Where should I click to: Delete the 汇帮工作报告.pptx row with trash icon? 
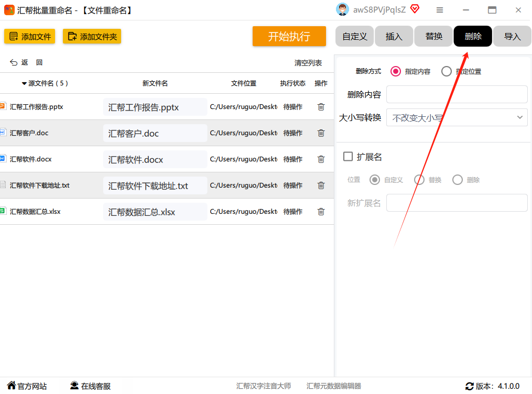click(x=321, y=107)
